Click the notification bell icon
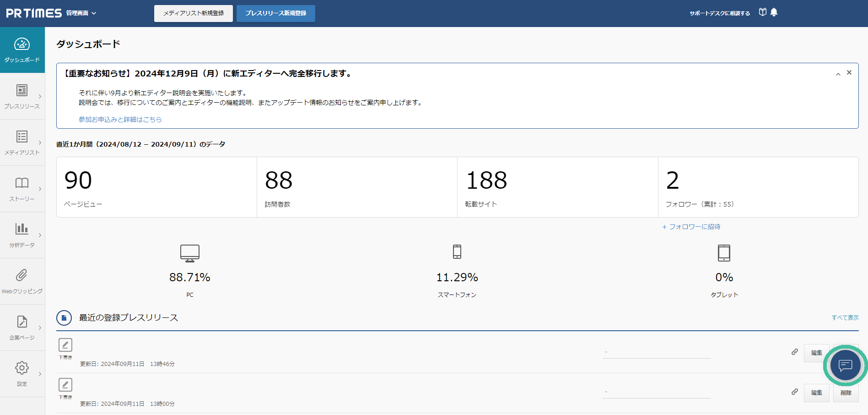Image resolution: width=868 pixels, height=415 pixels. click(774, 12)
